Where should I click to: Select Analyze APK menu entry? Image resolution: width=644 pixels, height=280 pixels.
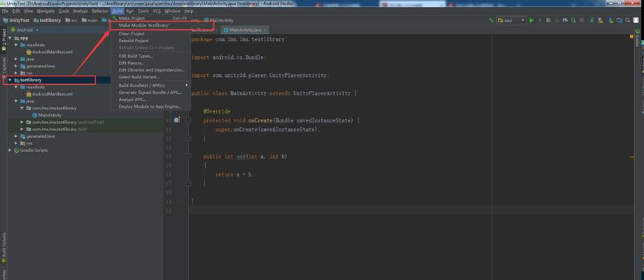tap(150, 99)
